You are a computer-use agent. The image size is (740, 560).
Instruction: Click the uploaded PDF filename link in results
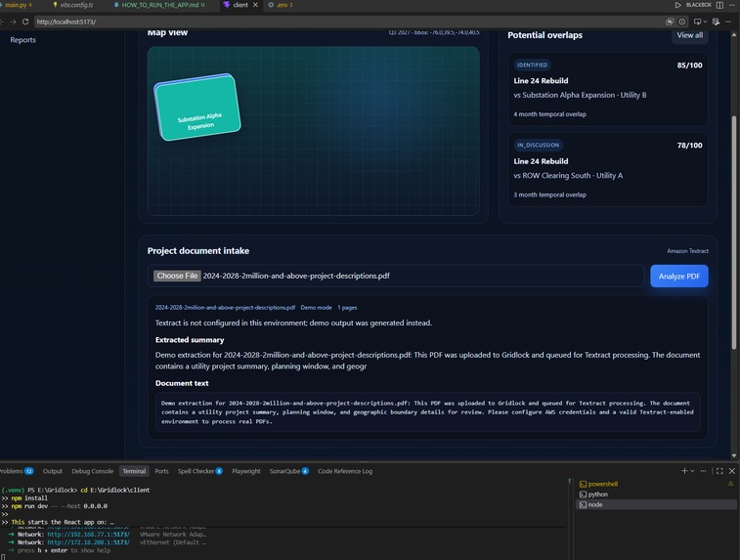coord(225,308)
